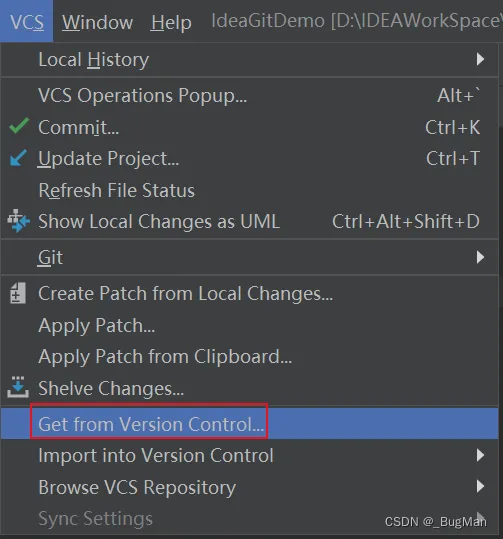Open the Window menu

(x=97, y=22)
